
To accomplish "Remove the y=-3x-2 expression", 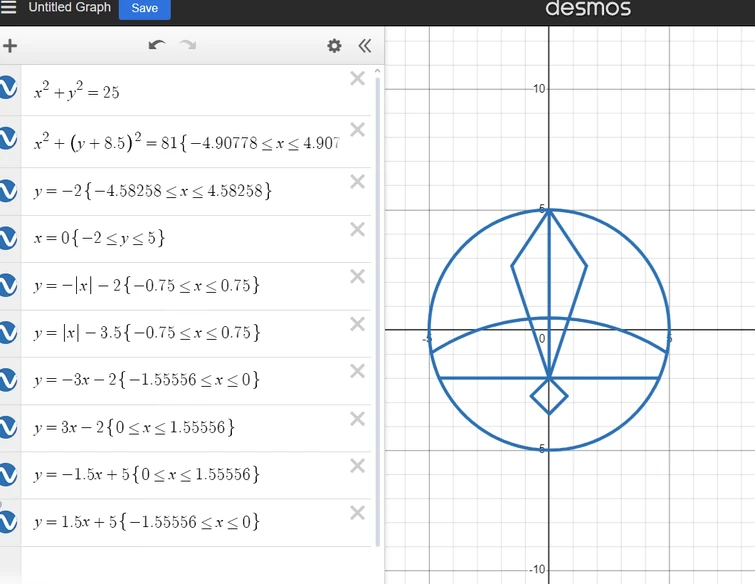I will click(357, 371).
